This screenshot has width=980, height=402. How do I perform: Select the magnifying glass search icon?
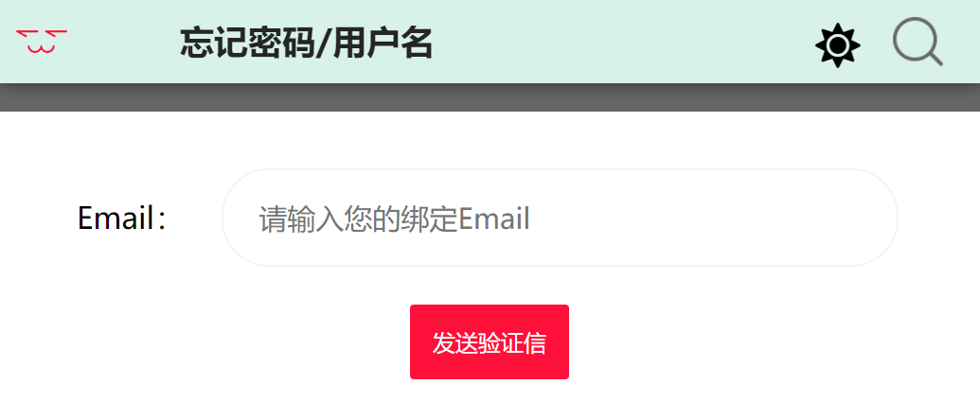click(918, 42)
